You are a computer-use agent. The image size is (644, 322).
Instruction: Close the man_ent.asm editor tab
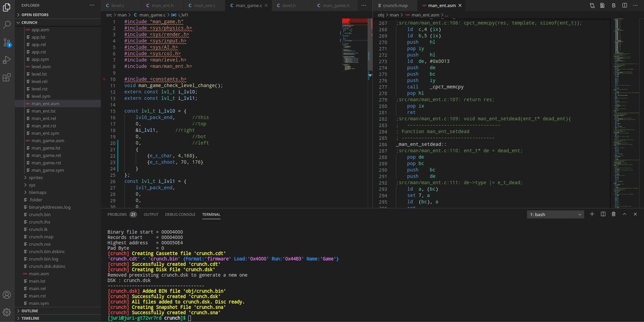(461, 5)
